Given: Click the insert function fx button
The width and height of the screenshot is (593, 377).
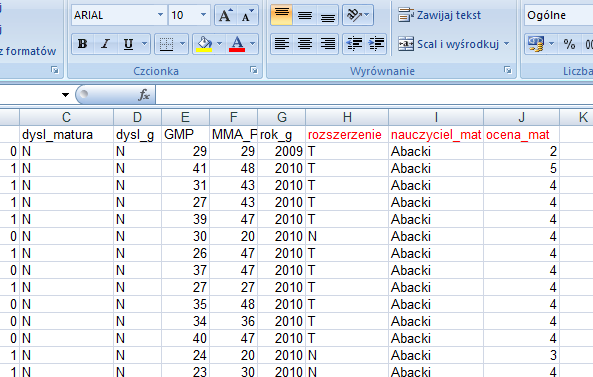Looking at the screenshot, I should pos(144,95).
